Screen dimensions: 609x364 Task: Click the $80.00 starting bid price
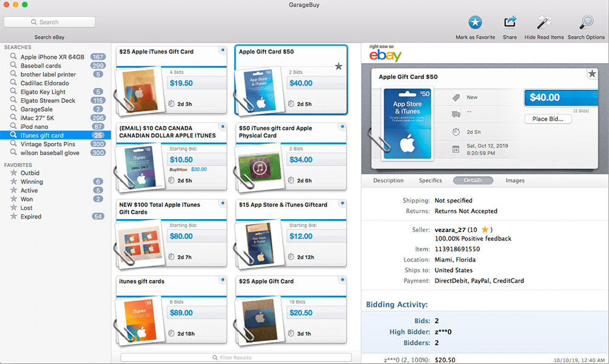click(181, 236)
